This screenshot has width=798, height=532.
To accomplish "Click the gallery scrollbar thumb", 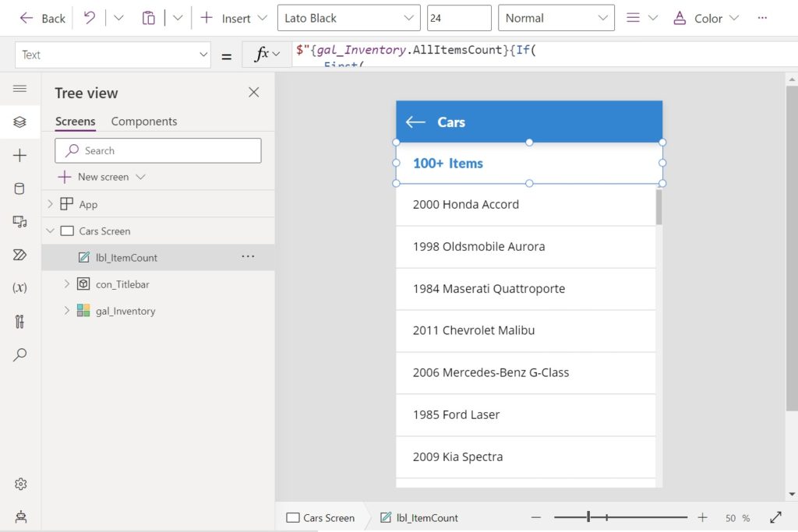I will (x=659, y=207).
